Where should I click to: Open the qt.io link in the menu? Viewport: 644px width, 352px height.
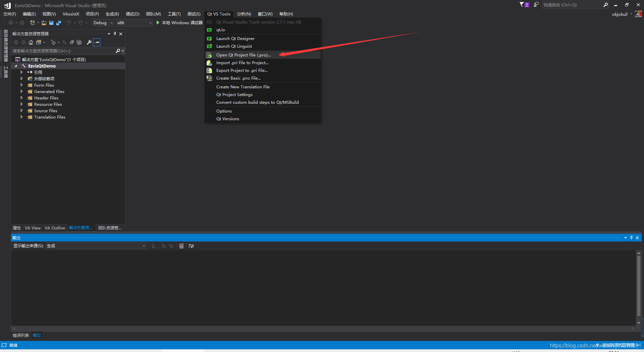pyautogui.click(x=263, y=30)
